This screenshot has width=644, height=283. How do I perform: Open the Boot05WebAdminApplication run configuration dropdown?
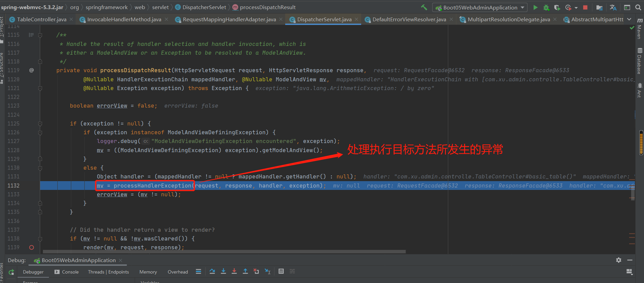tap(480, 7)
